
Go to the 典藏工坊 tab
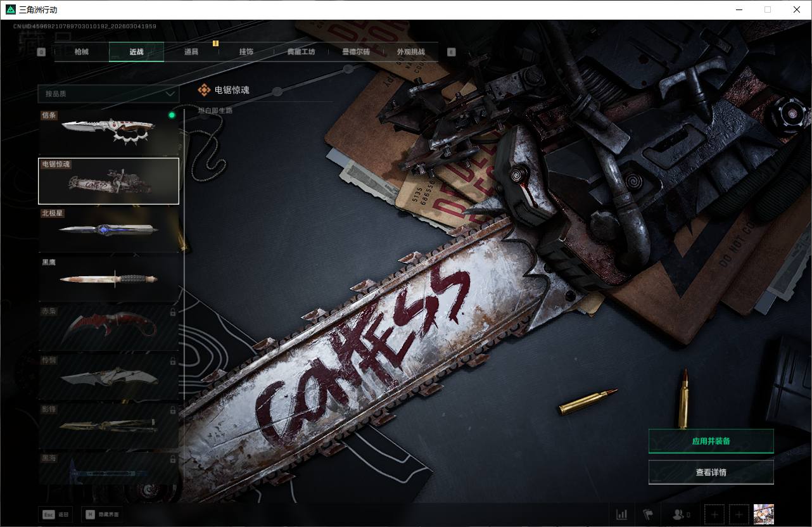[x=301, y=52]
